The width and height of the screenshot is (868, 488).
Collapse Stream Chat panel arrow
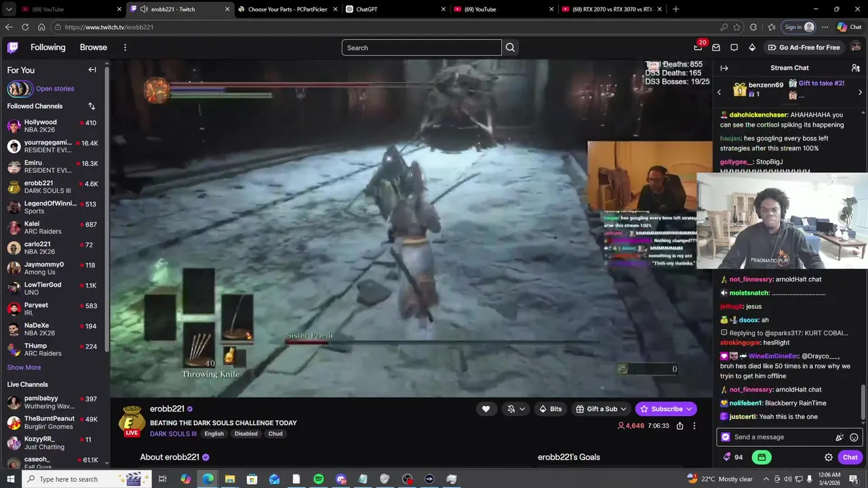point(724,68)
